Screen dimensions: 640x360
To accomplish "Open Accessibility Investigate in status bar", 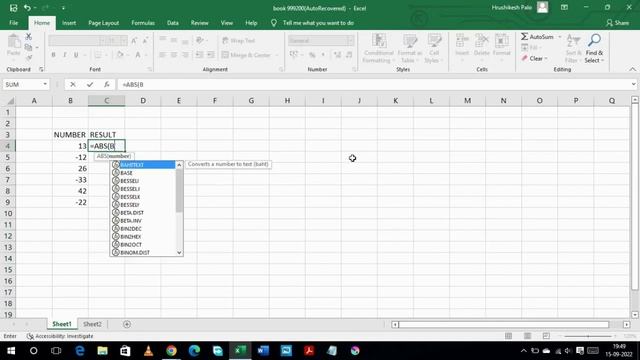I will [x=60, y=336].
